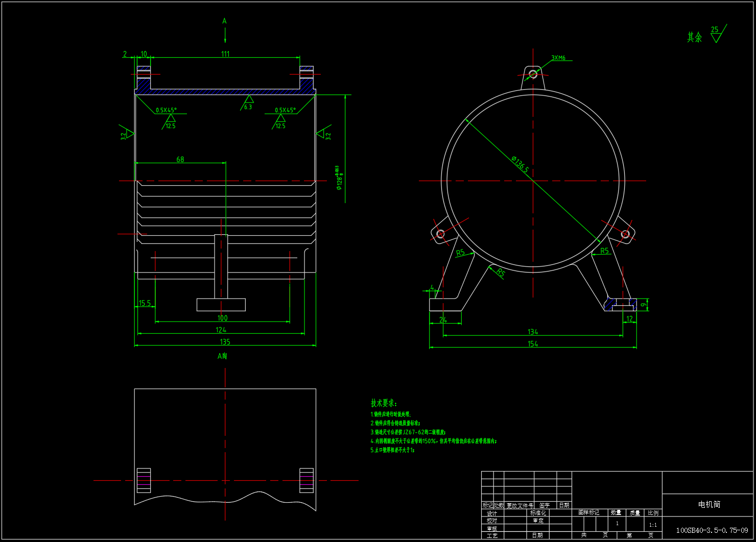The height and width of the screenshot is (542, 756).
Task: Click the top M6 mounting hole circle
Action: point(533,74)
